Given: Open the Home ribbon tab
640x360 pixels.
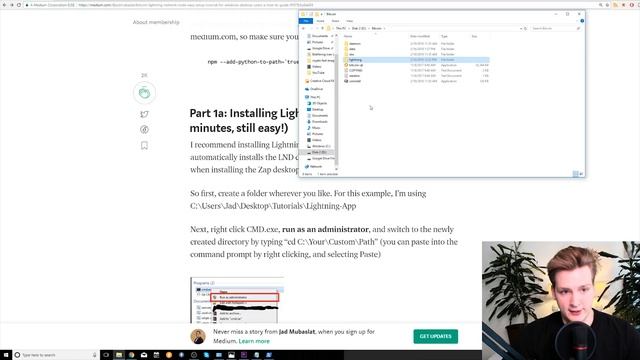Looking at the screenshot, I should pyautogui.click(x=320, y=21).
